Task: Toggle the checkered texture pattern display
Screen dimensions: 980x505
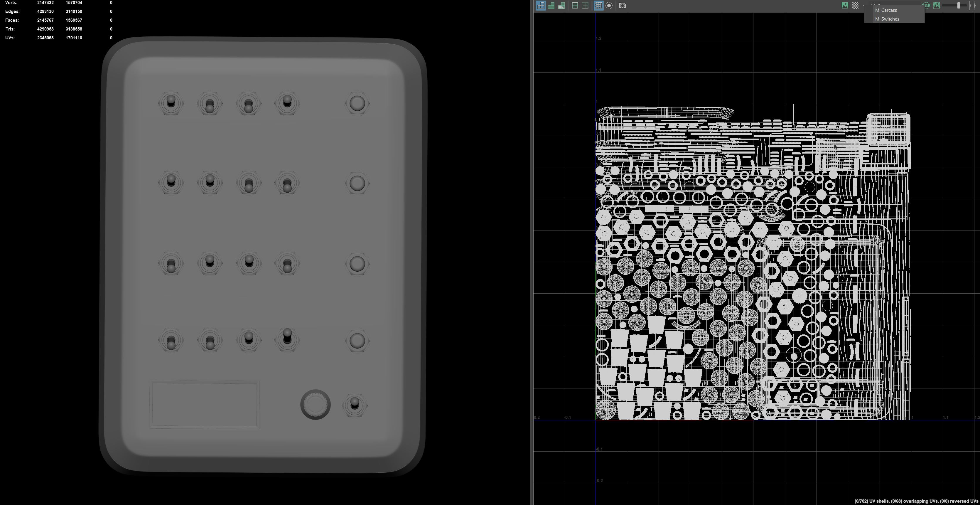Action: point(855,5)
